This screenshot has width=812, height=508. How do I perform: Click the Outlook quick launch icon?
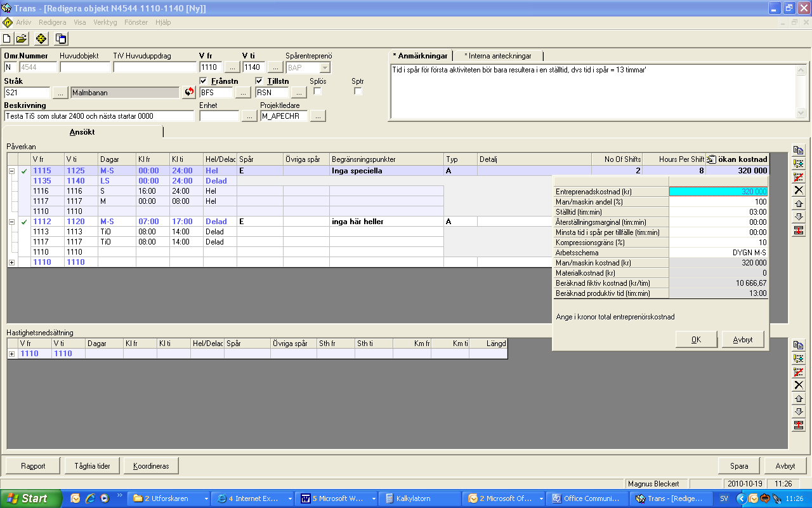(x=75, y=498)
